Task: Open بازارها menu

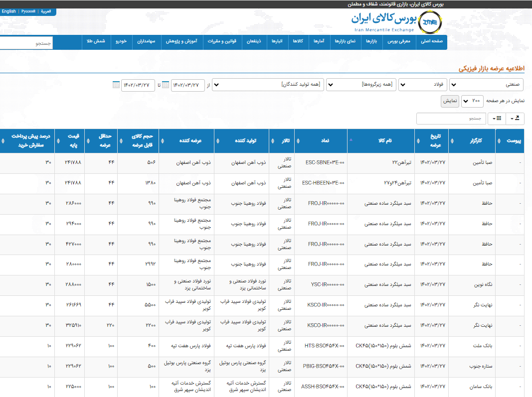Action: pyautogui.click(x=371, y=41)
